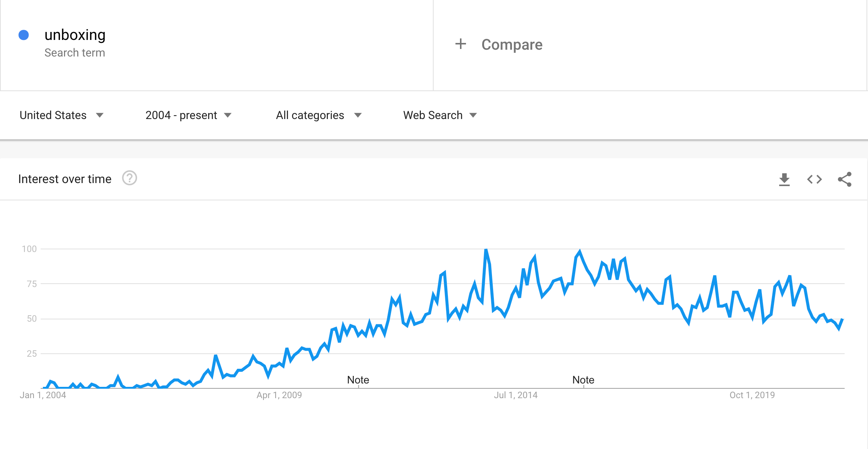
Task: Download the interest over time data
Action: 784,179
